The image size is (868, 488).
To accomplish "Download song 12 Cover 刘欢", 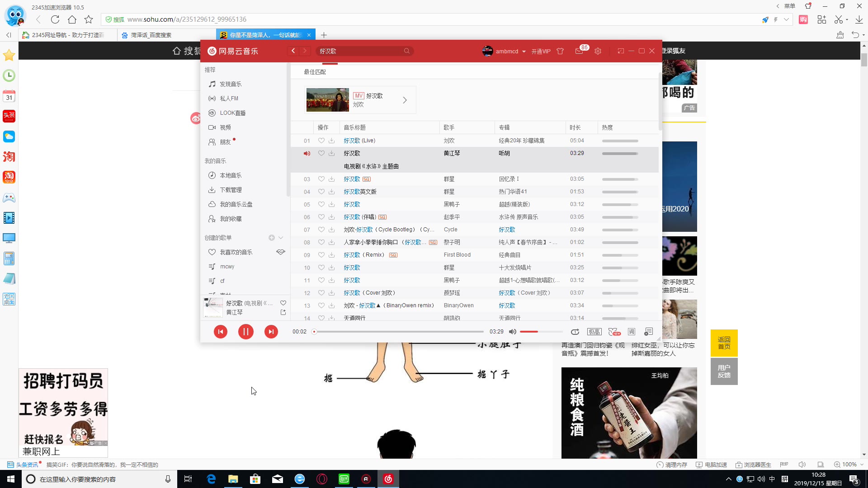I will tap(332, 293).
